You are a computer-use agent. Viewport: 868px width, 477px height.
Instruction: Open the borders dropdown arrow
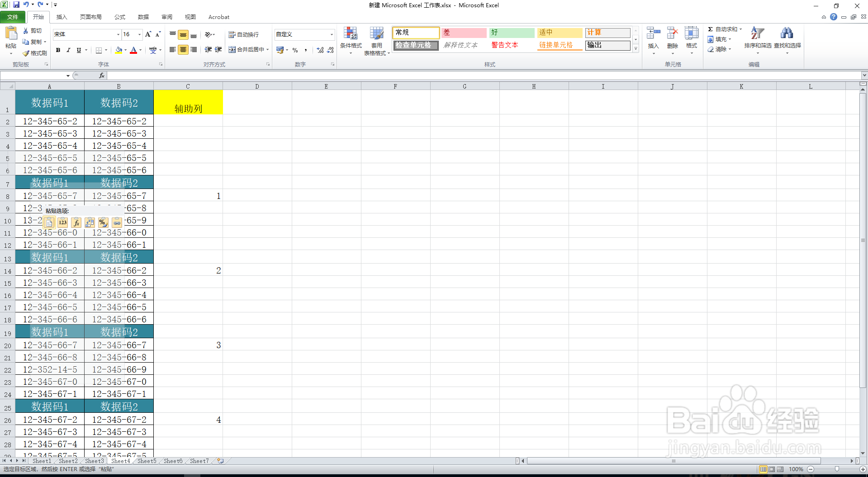tap(106, 50)
